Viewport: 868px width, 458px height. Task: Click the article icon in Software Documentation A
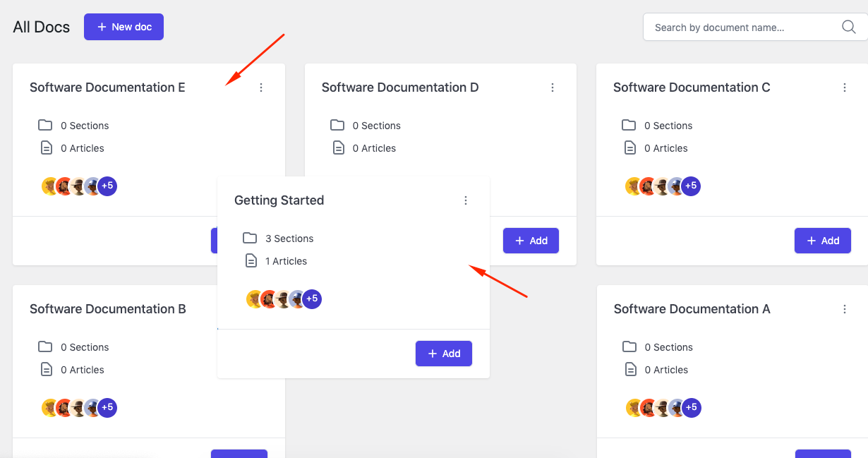pyautogui.click(x=630, y=370)
